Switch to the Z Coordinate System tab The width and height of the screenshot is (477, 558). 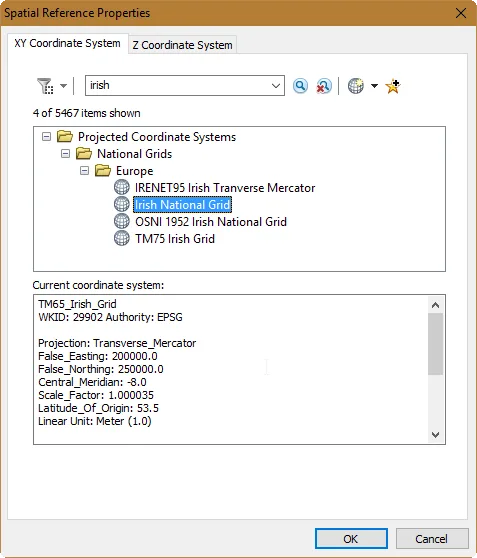182,45
